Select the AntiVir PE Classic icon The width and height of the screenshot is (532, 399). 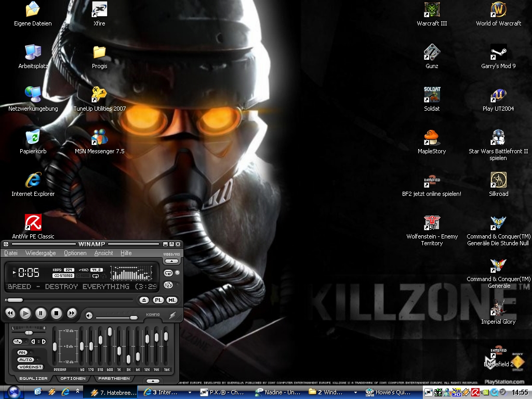click(x=33, y=227)
